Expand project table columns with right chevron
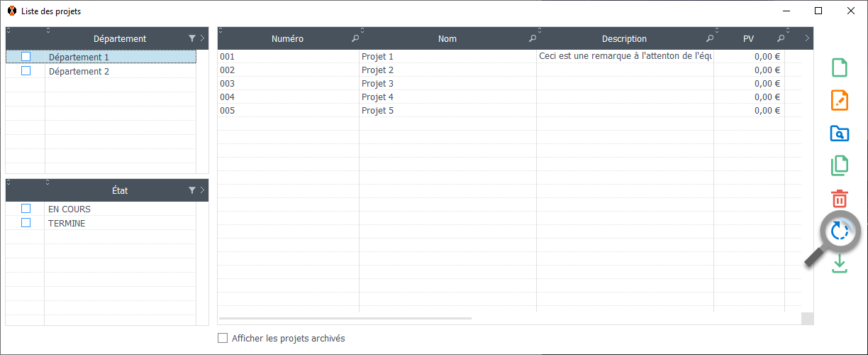Viewport: 868px width, 355px height. pyautogui.click(x=807, y=39)
